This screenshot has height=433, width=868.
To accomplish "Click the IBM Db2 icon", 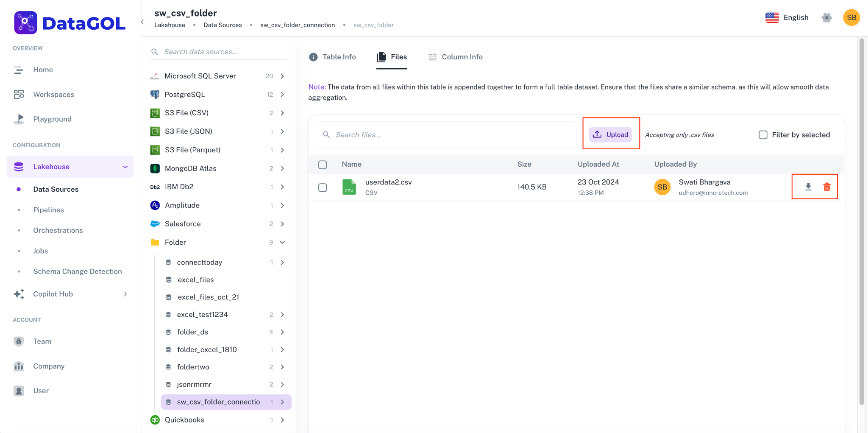I will tap(155, 187).
